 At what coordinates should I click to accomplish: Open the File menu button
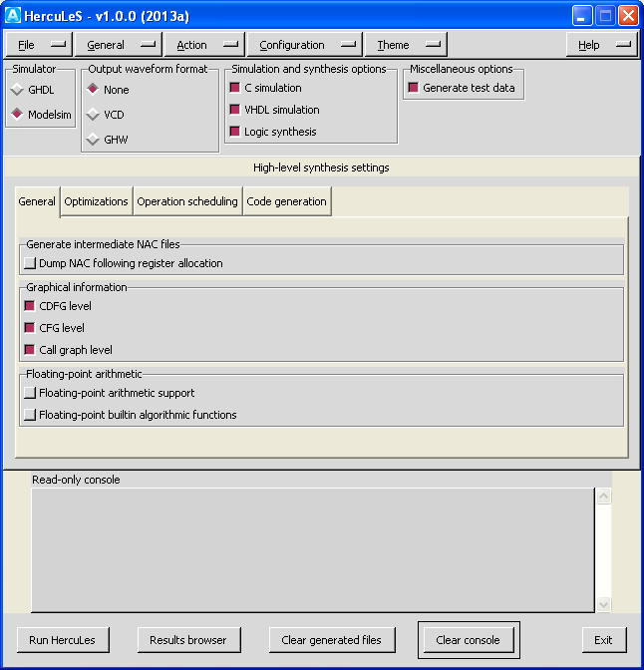[39, 45]
